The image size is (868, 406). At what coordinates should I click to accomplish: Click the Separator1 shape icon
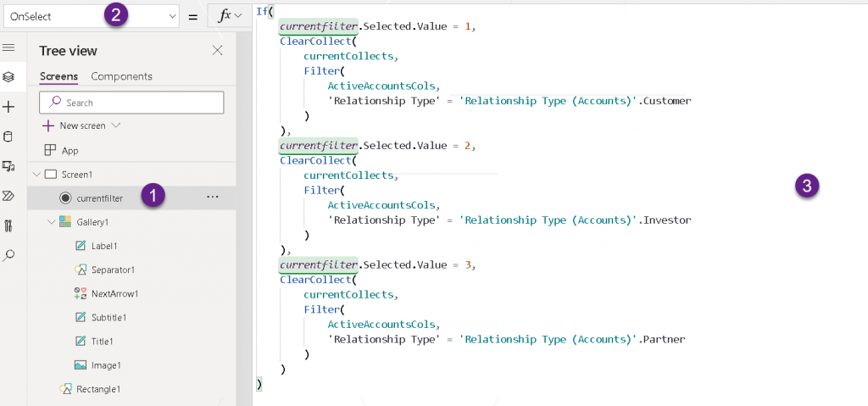click(81, 270)
